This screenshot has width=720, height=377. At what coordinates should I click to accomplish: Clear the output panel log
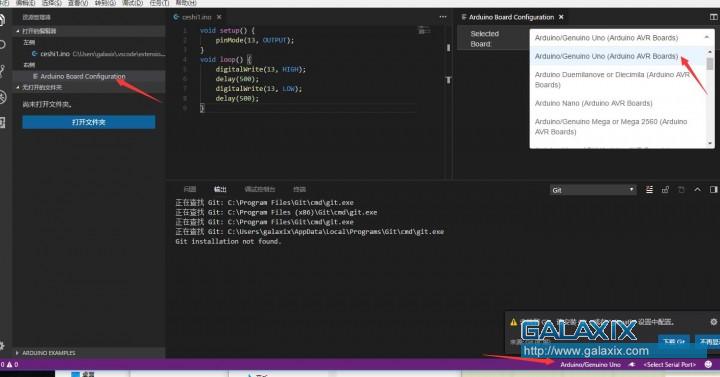coord(649,190)
